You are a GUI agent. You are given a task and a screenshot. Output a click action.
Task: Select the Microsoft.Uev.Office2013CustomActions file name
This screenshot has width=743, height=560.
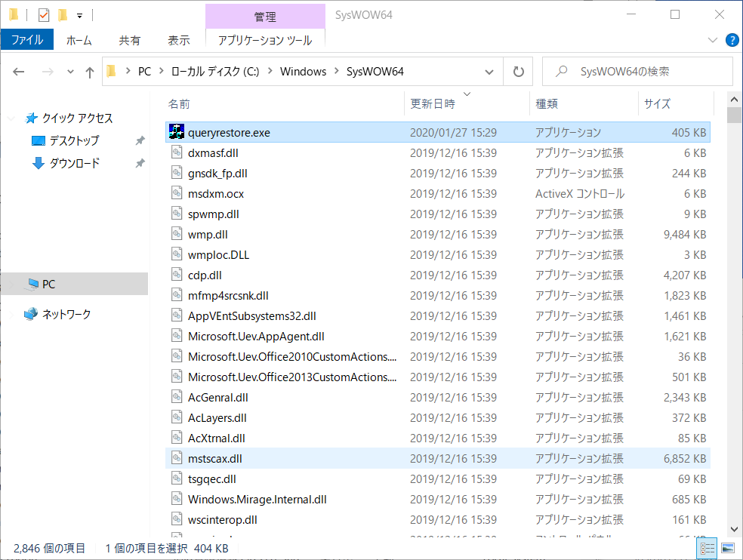[292, 377]
